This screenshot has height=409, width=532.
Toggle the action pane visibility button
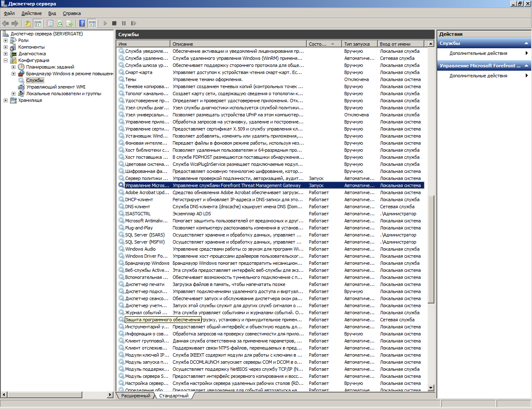pos(92,24)
